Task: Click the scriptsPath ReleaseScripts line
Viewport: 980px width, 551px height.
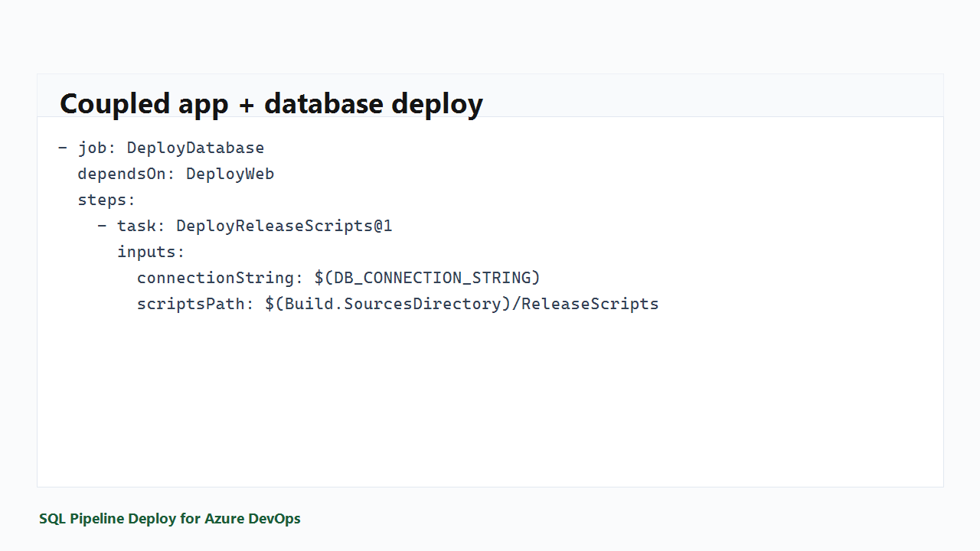Action: coord(398,304)
